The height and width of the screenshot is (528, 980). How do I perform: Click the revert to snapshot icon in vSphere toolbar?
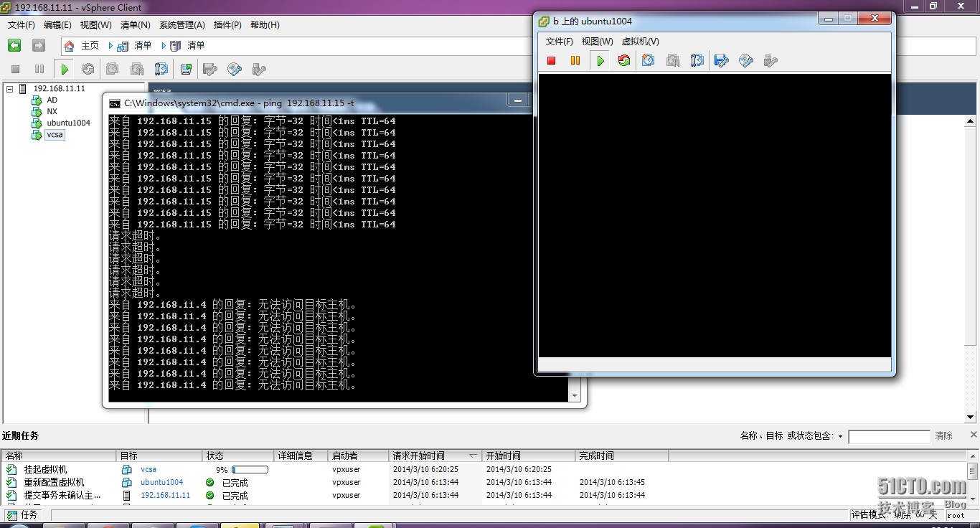coord(137,69)
